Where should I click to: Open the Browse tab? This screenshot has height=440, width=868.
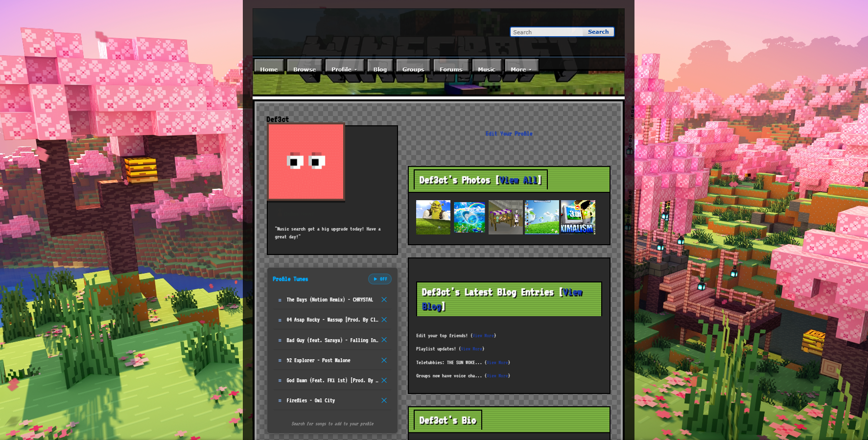(305, 66)
